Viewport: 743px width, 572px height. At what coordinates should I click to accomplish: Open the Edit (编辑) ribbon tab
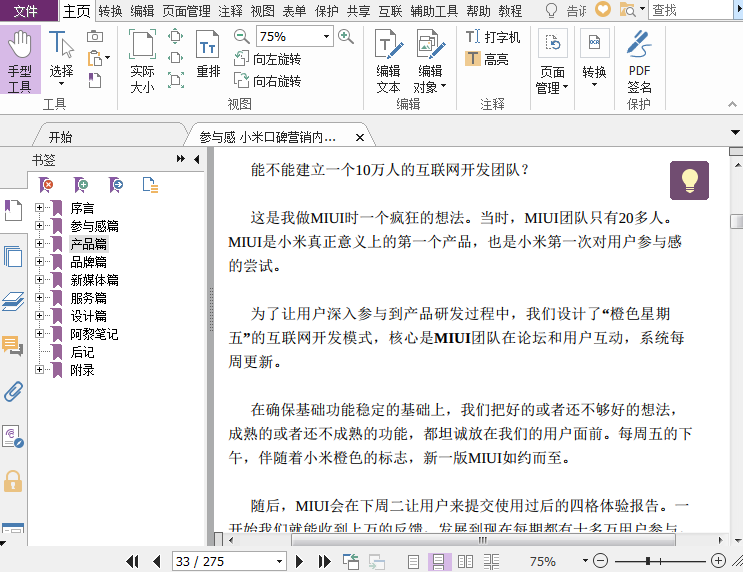click(142, 11)
